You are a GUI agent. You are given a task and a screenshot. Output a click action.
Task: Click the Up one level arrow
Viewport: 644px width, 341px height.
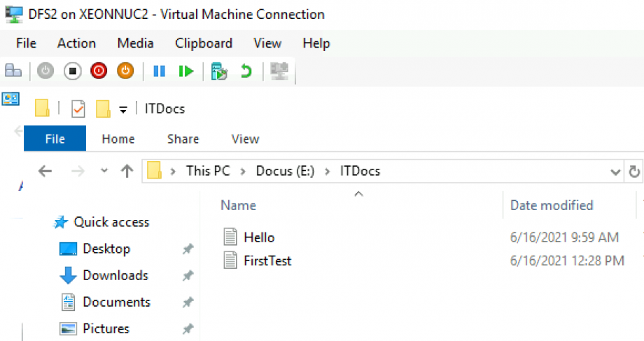coord(127,171)
